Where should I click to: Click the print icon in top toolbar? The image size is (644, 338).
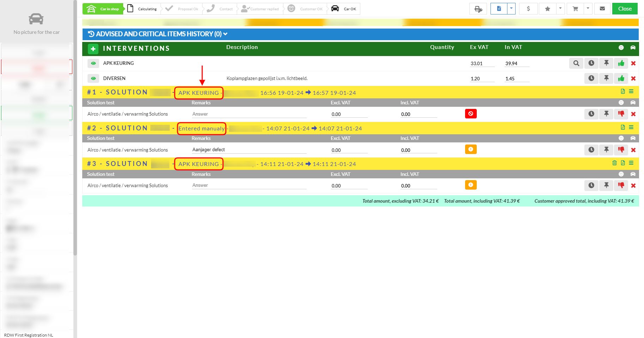478,9
